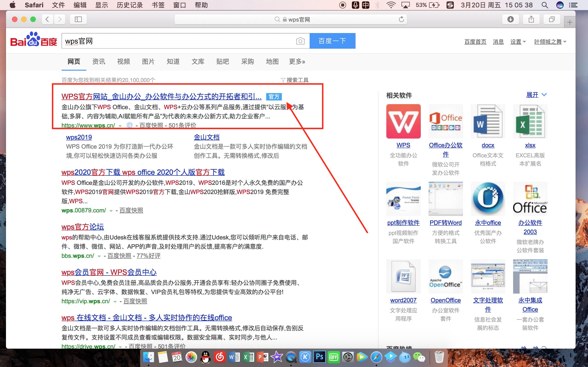The height and width of the screenshot is (367, 588).
Task: Click the 百度一下 search button
Action: tap(332, 41)
